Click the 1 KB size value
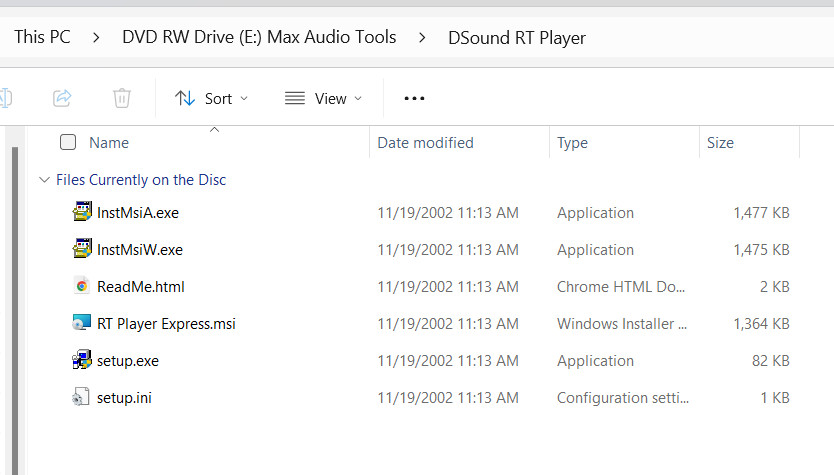 pyautogui.click(x=775, y=398)
